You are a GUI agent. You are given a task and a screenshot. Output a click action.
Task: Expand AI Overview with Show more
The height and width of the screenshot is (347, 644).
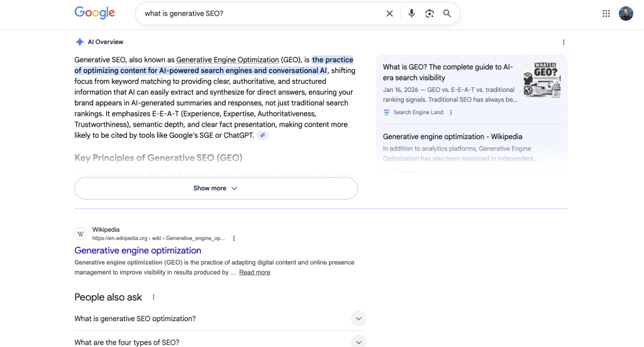(216, 188)
